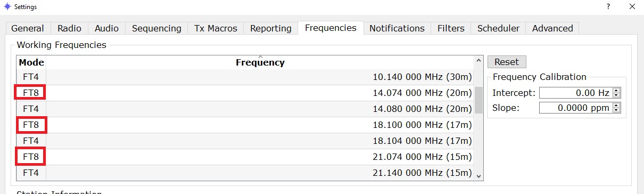The width and height of the screenshot is (644, 194).
Task: Select the Notifications tab
Action: [x=397, y=28]
